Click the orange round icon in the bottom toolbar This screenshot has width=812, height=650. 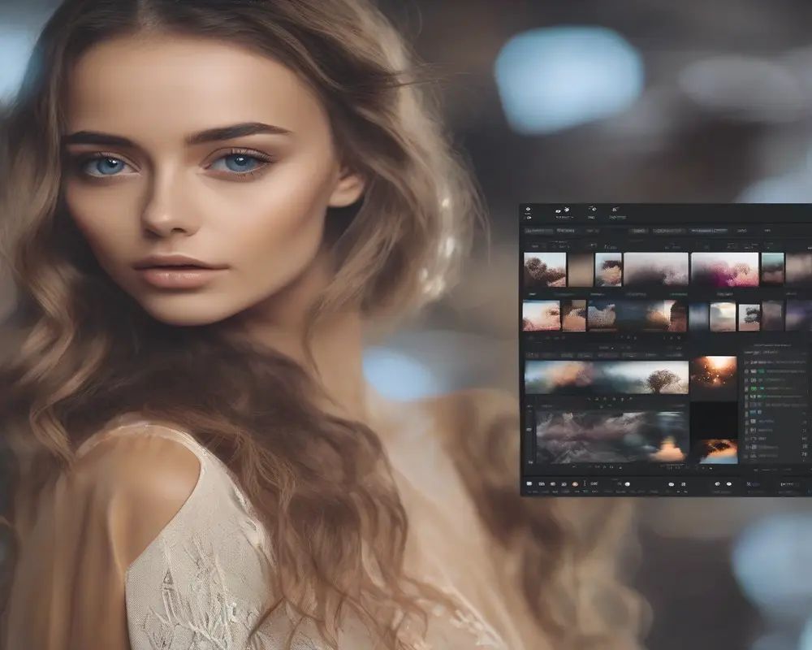pyautogui.click(x=575, y=484)
